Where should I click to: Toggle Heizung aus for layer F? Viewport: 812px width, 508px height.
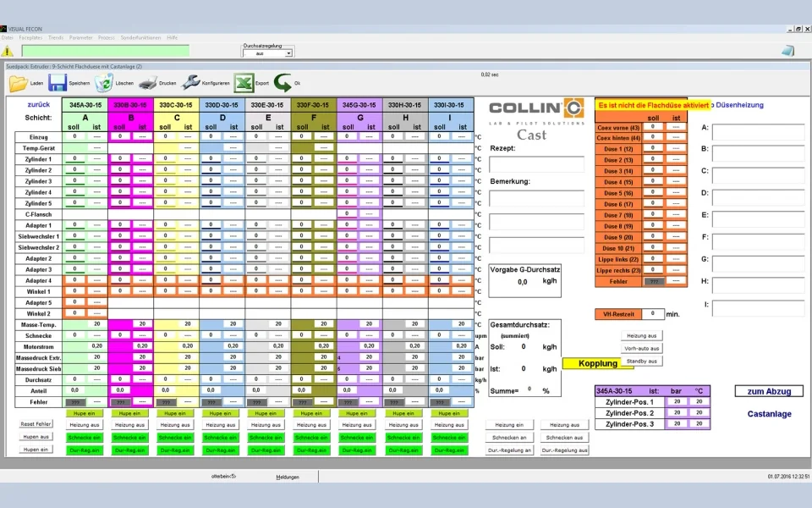coord(312,425)
